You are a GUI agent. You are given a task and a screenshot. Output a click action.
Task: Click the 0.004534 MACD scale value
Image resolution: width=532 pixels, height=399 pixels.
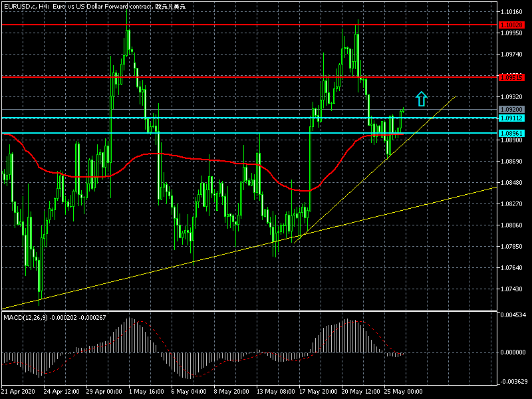pyautogui.click(x=513, y=315)
